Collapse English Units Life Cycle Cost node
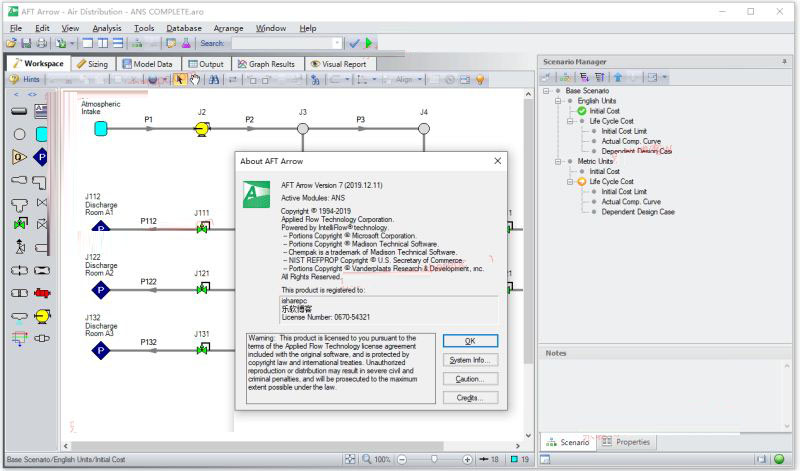The width and height of the screenshot is (800, 471). coord(570,121)
